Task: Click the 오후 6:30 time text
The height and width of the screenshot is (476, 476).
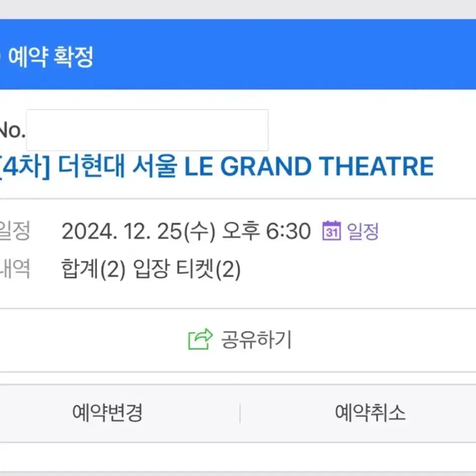Action: [267, 231]
